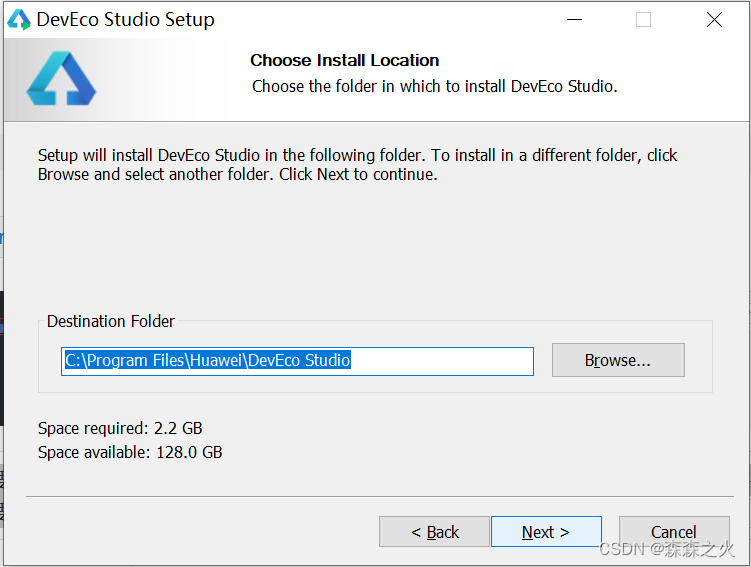
Task: Click the Next > button
Action: pyautogui.click(x=546, y=532)
